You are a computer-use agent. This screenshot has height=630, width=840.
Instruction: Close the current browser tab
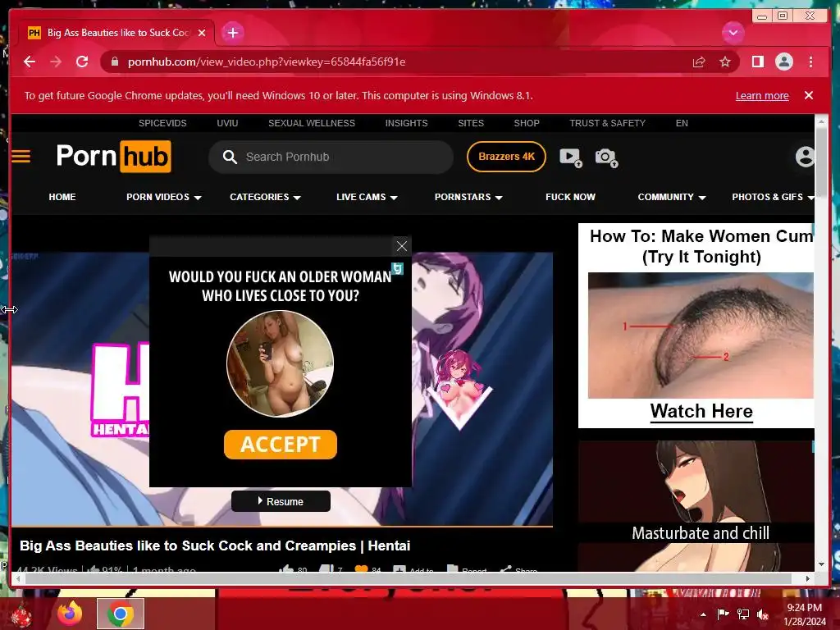[202, 33]
